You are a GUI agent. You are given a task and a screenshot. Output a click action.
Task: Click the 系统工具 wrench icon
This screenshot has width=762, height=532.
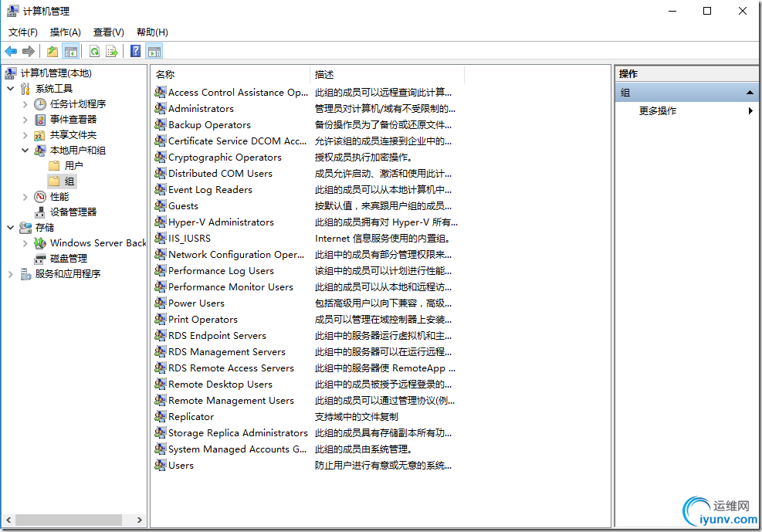pyautogui.click(x=25, y=89)
